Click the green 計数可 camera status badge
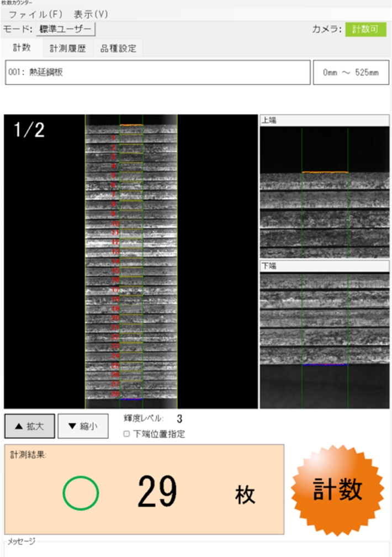This screenshot has height=557, width=392. click(365, 29)
